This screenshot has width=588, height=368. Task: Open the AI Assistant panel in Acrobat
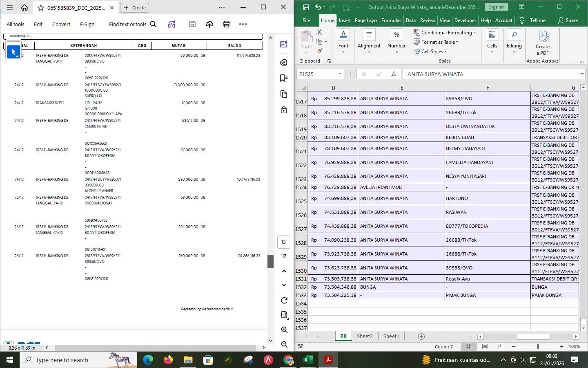(x=284, y=62)
